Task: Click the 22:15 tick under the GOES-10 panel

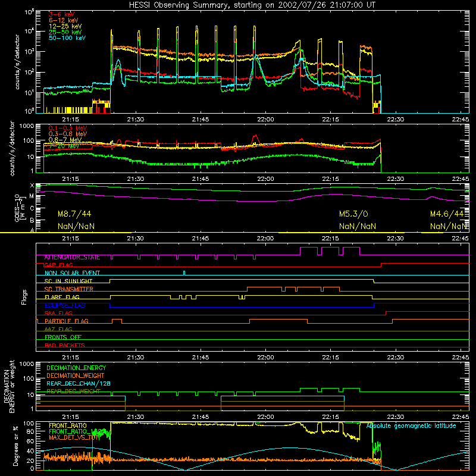Action: tap(330, 239)
